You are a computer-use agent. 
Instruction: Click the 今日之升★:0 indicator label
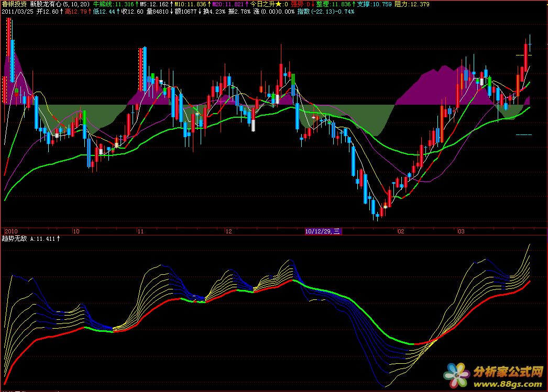269,4
